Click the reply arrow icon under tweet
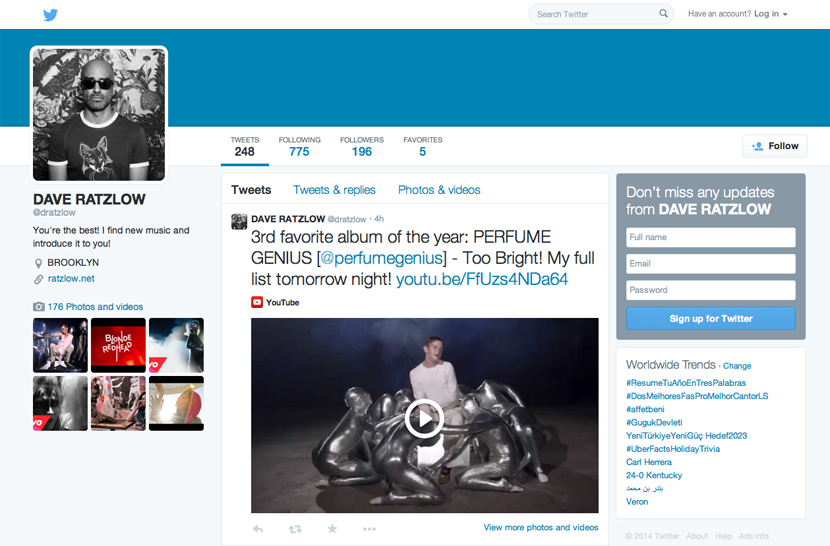The width and height of the screenshot is (830, 546). point(258,529)
